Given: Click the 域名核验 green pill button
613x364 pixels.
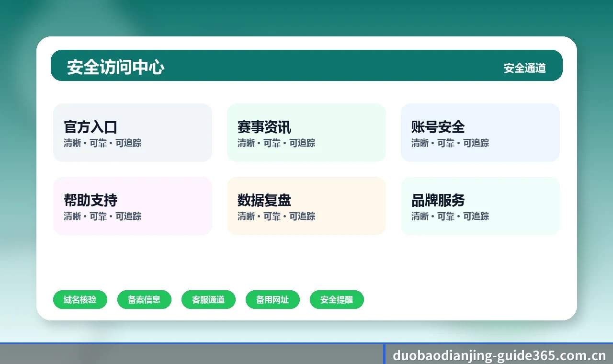Looking at the screenshot, I should [x=80, y=300].
